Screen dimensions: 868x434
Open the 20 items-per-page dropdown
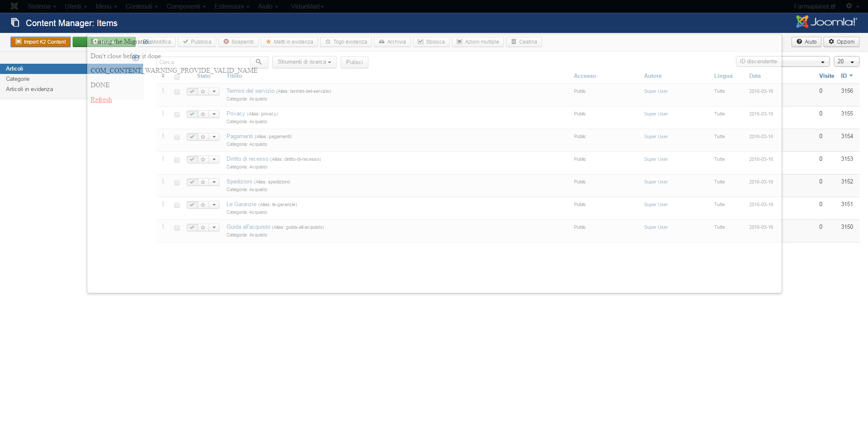point(846,62)
